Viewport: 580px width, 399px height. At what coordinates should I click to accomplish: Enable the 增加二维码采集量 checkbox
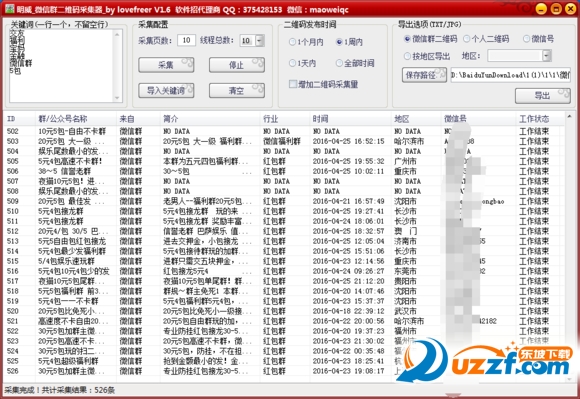click(324, 84)
